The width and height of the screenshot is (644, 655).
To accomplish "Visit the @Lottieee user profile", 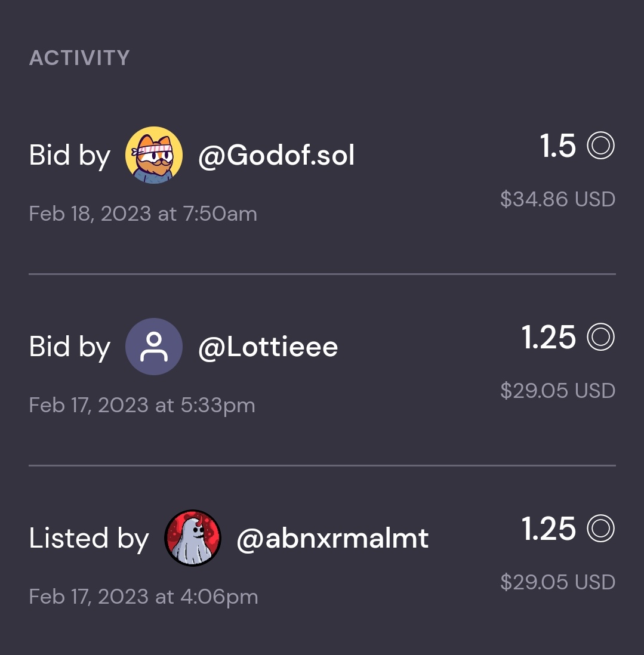I will [268, 347].
